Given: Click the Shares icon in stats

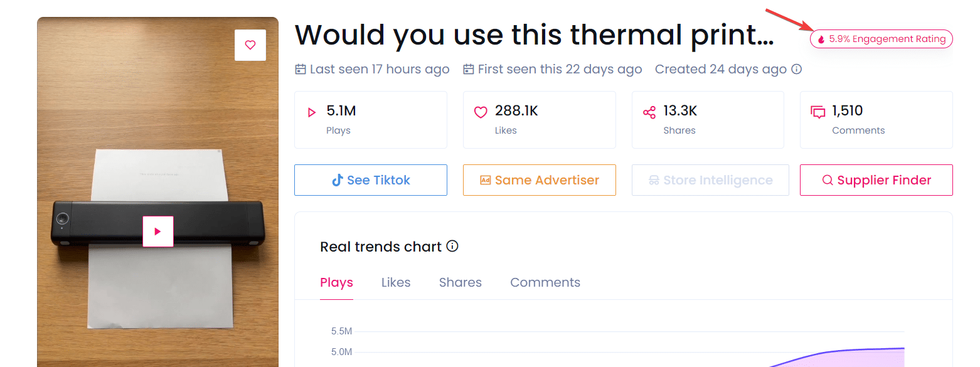Looking at the screenshot, I should point(649,113).
